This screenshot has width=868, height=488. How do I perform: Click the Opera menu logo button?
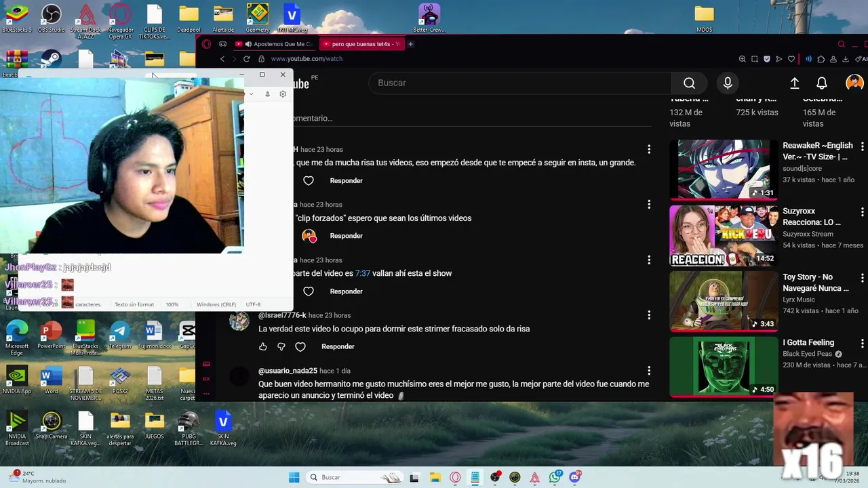point(206,44)
